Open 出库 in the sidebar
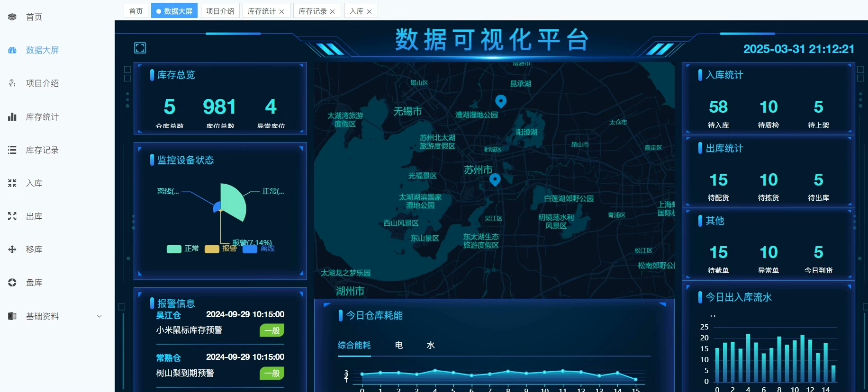The width and height of the screenshot is (868, 392). click(x=34, y=216)
